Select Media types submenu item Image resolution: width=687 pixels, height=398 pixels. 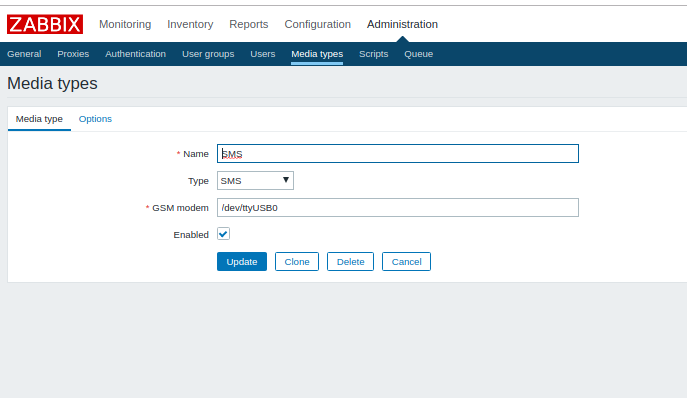click(317, 54)
